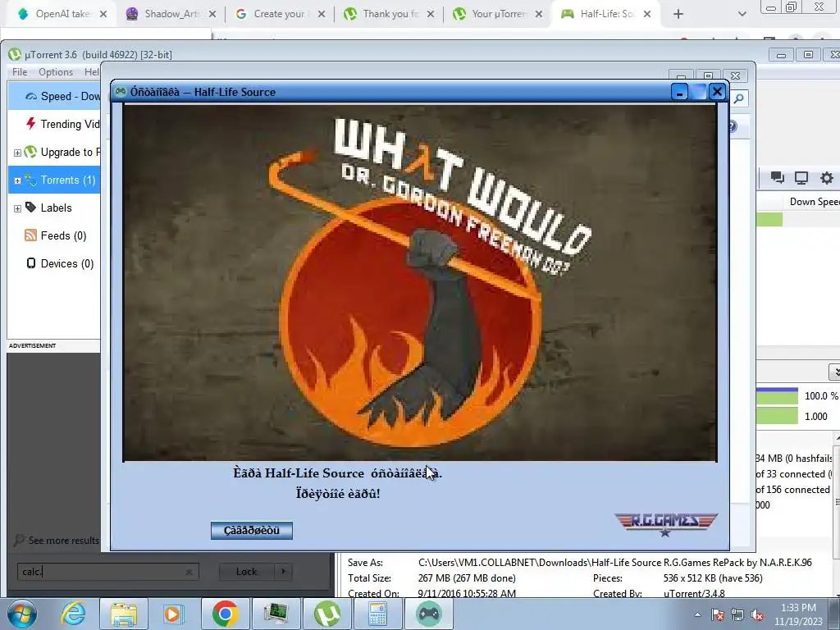The image size is (840, 630).
Task: Open Internet Explorer from taskbar
Action: tap(73, 614)
